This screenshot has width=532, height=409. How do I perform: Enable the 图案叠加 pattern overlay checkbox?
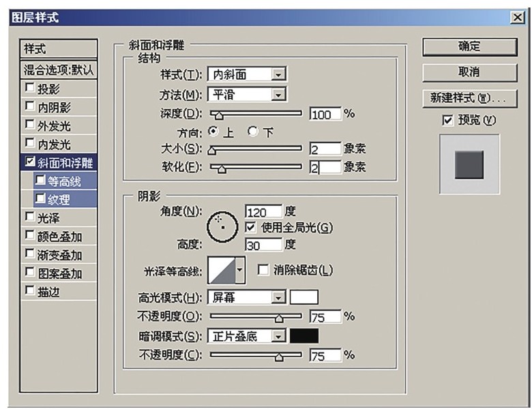pyautogui.click(x=30, y=272)
